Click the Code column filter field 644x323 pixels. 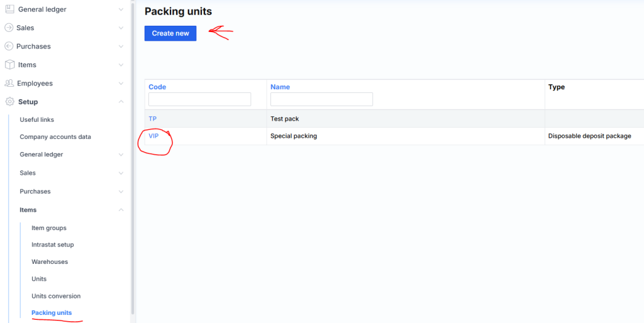click(x=199, y=99)
